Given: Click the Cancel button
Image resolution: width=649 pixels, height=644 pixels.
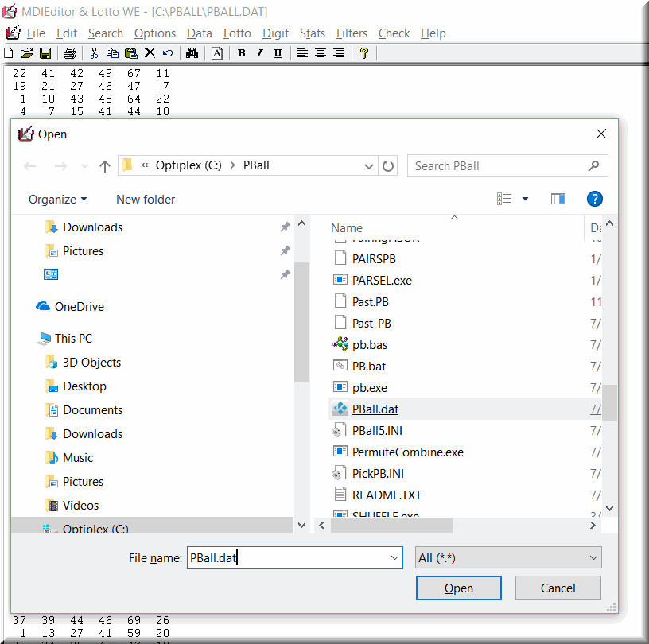Looking at the screenshot, I should [x=558, y=588].
